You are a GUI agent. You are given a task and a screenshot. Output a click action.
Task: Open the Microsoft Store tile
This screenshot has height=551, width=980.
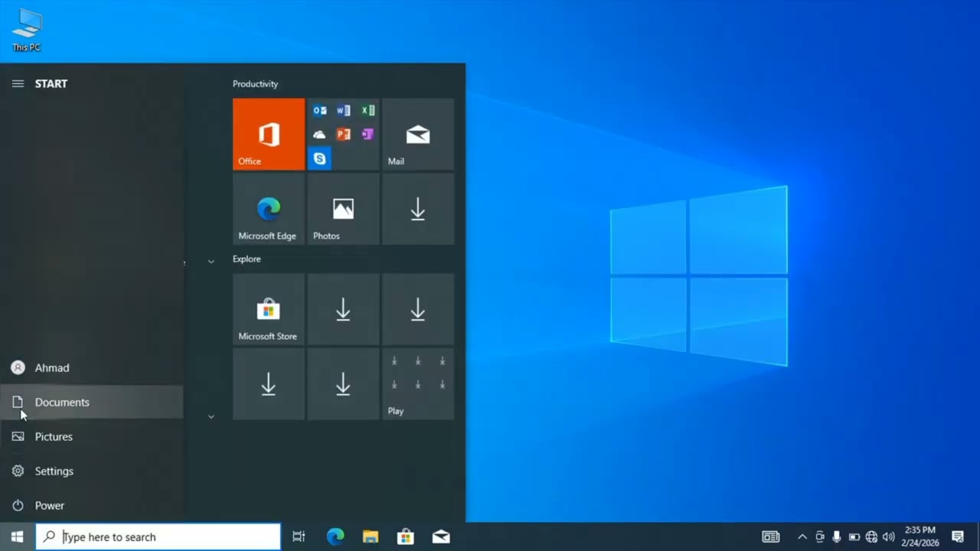point(269,309)
